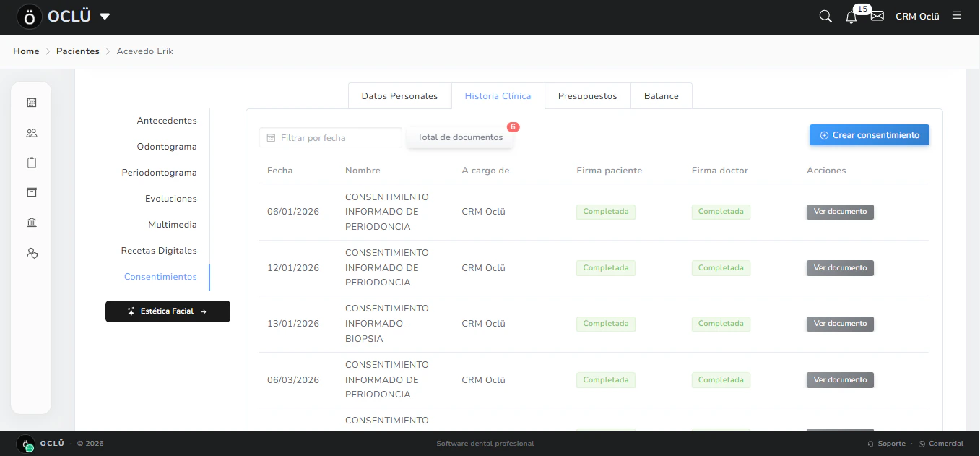Switch to Presupuestos tab
This screenshot has height=456, width=980.
(588, 96)
